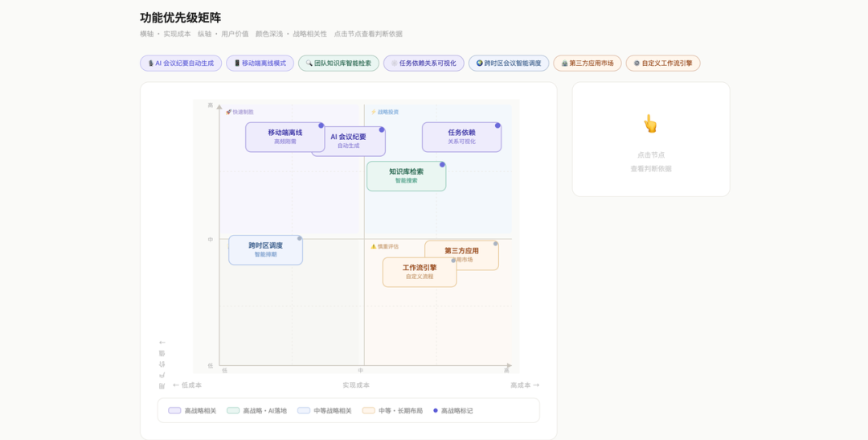Select the 跨时区会议智能调度 chip
This screenshot has width=868, height=440.
[509, 64]
